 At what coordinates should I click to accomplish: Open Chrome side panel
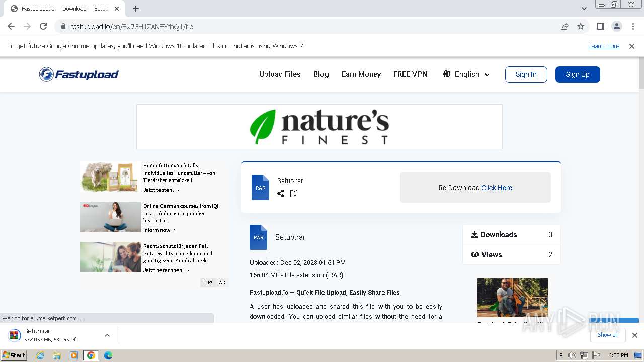tap(600, 26)
